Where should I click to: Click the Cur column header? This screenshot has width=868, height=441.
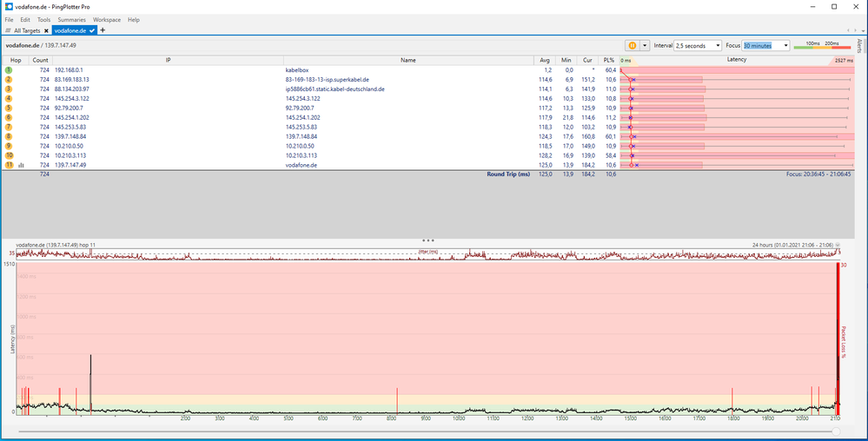click(x=587, y=60)
